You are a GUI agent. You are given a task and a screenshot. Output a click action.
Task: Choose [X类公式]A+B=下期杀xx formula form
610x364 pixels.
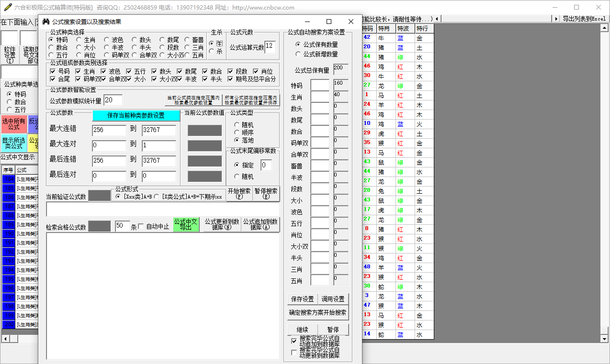tap(157, 196)
